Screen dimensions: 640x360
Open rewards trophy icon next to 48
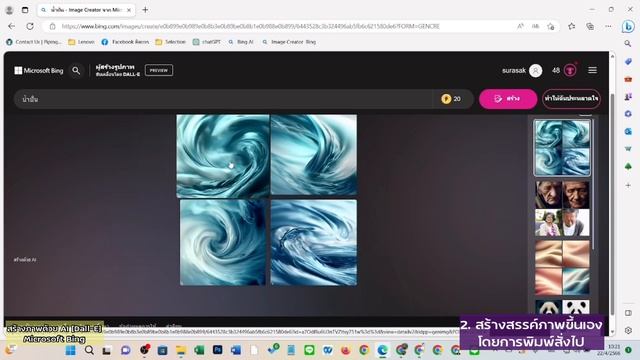(570, 70)
